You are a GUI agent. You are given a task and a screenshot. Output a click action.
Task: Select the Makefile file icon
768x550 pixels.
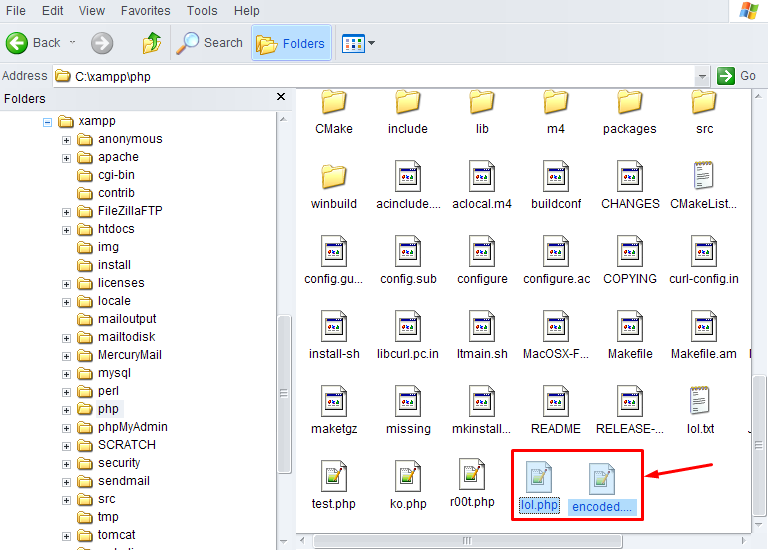(630, 326)
